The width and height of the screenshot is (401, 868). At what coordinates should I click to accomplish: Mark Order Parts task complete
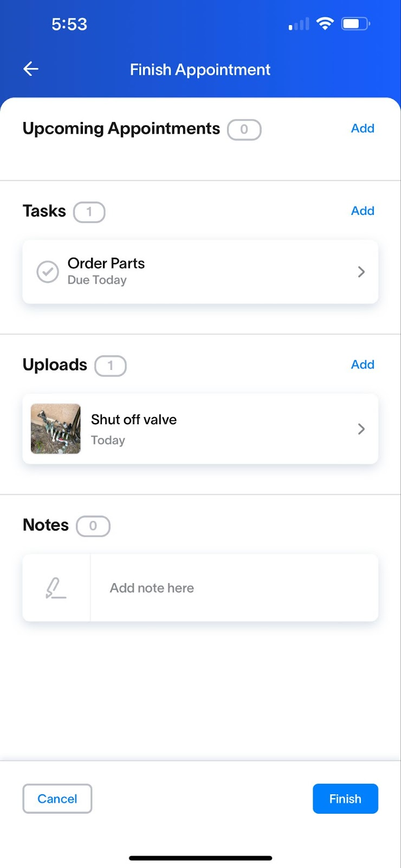(48, 272)
